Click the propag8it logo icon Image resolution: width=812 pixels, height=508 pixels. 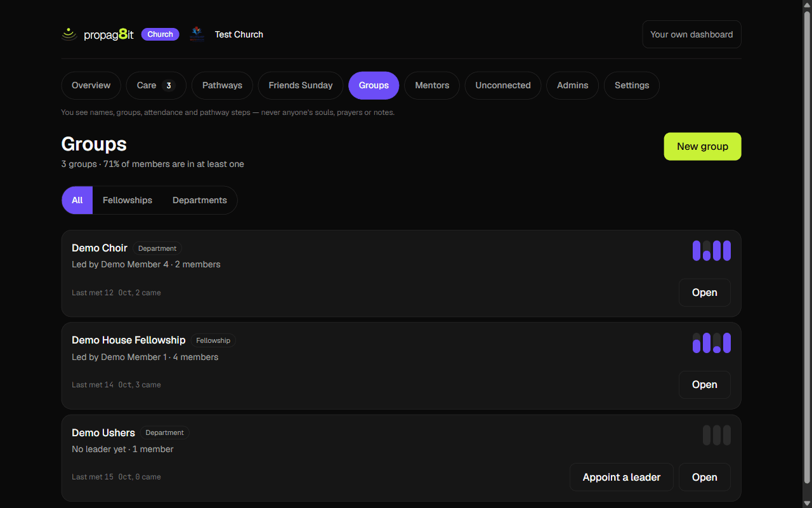69,34
